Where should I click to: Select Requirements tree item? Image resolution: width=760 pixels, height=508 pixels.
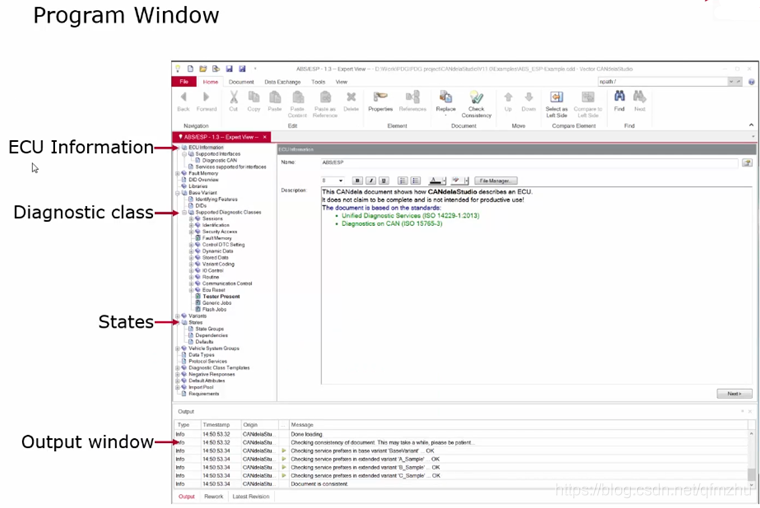(x=204, y=394)
